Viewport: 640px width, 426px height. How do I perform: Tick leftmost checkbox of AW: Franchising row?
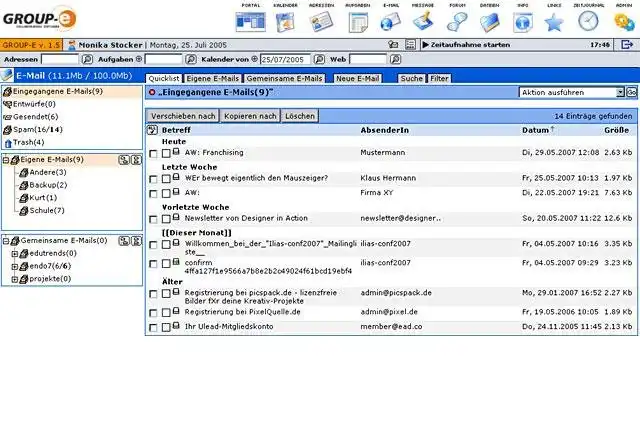point(153,154)
